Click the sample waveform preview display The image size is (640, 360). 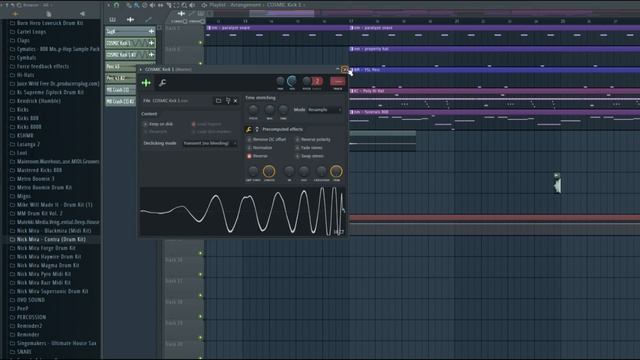[243, 211]
